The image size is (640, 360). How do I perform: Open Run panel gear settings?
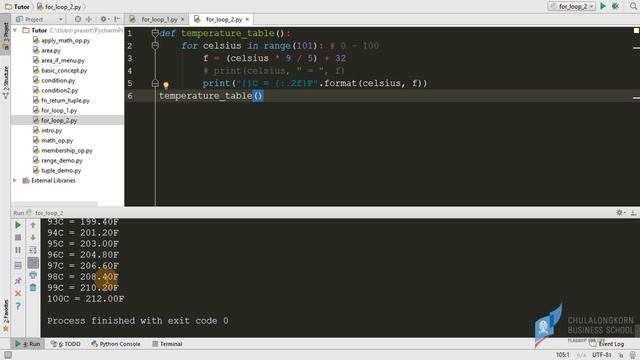pos(620,213)
